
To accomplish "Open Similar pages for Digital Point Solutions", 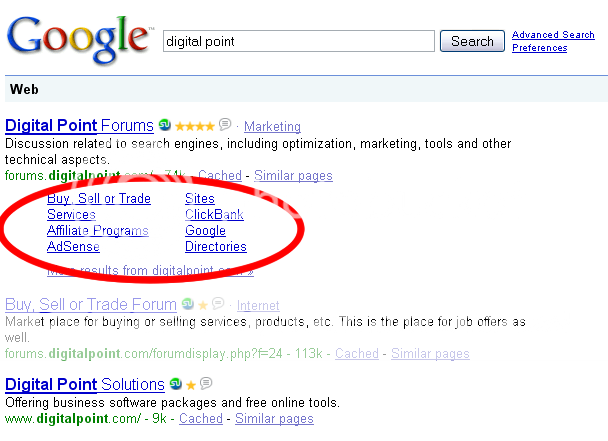I will coord(275,419).
